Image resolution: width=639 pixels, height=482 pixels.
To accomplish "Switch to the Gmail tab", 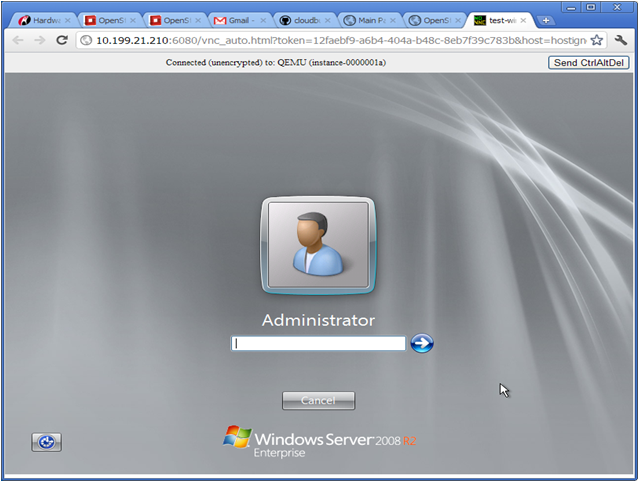I will click(238, 20).
